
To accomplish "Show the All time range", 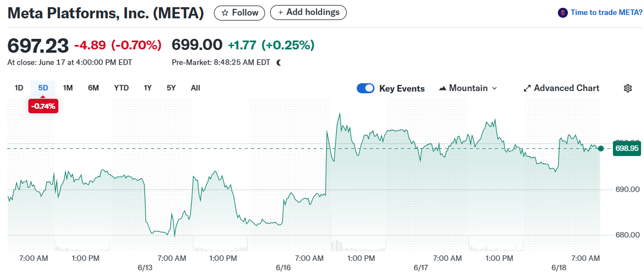I will (196, 88).
